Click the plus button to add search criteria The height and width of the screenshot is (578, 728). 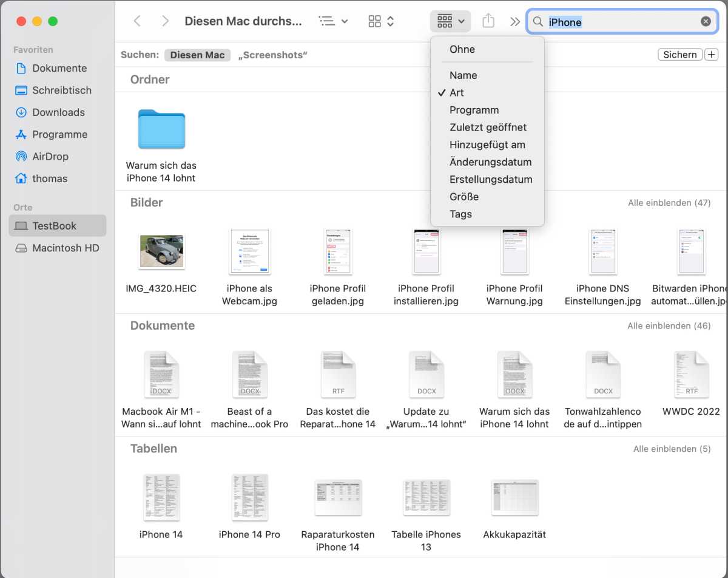[711, 55]
